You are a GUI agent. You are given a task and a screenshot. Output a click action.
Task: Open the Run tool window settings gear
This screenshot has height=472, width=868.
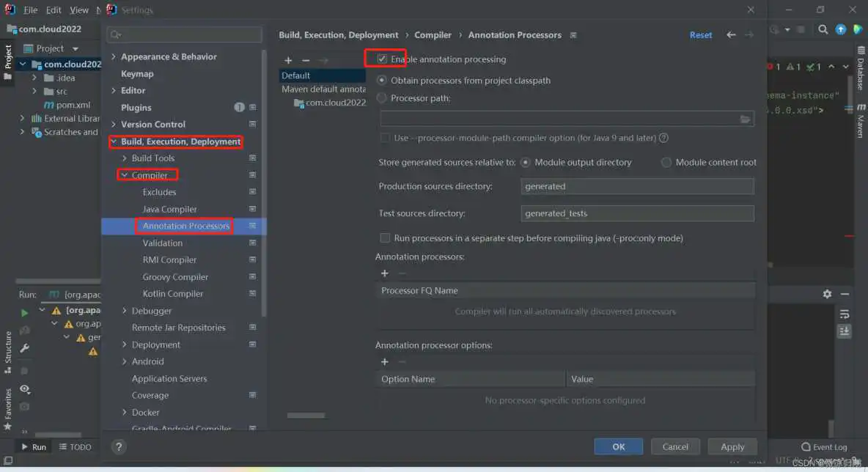[827, 294]
